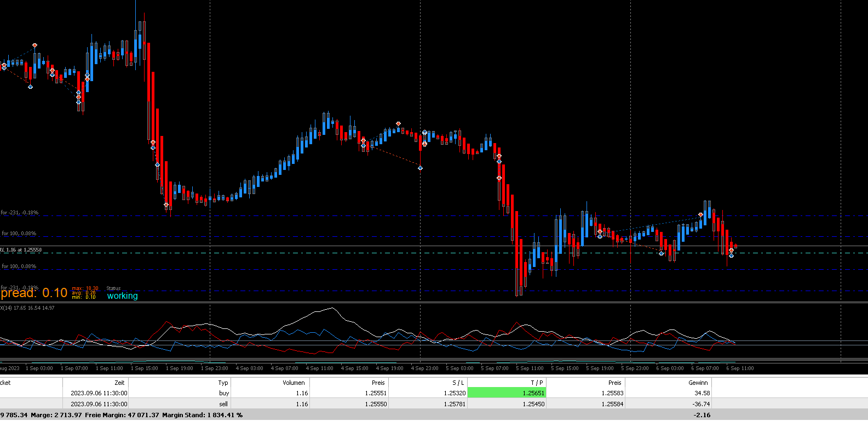Click the Preis header beside Gewinn
The image size is (868, 432).
click(614, 383)
